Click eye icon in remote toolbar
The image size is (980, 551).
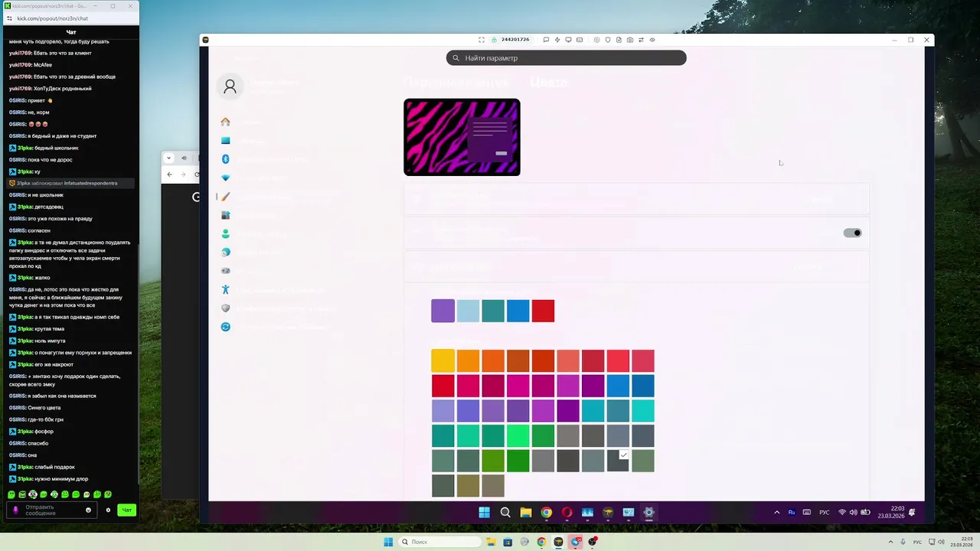652,40
